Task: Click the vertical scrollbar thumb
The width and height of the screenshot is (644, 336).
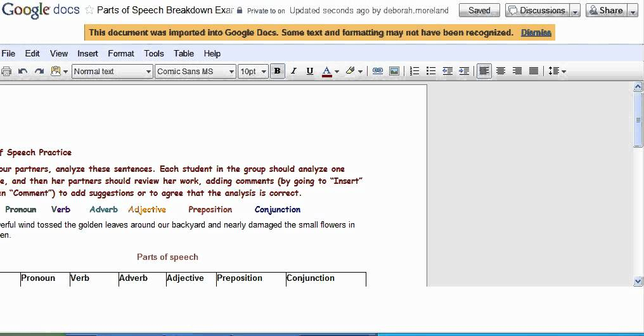Action: point(638,120)
